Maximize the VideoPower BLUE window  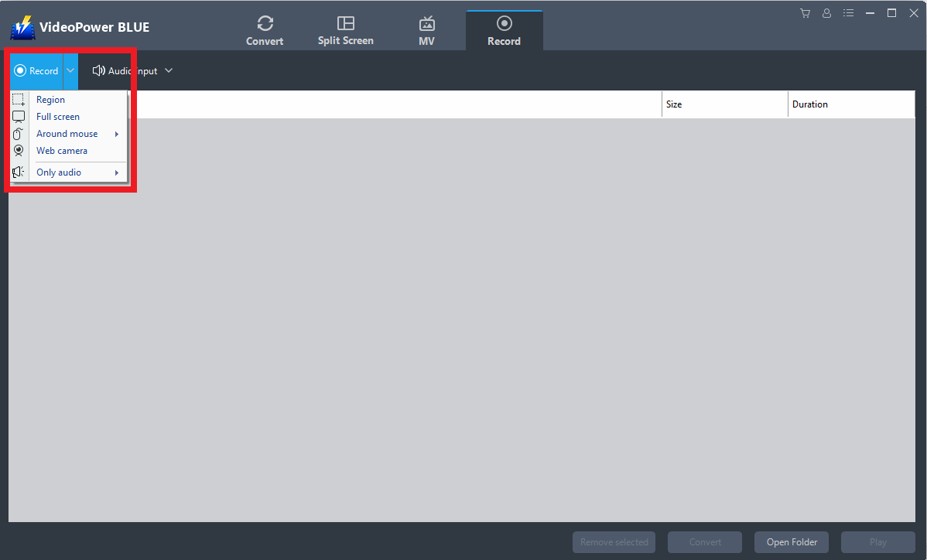click(x=891, y=13)
